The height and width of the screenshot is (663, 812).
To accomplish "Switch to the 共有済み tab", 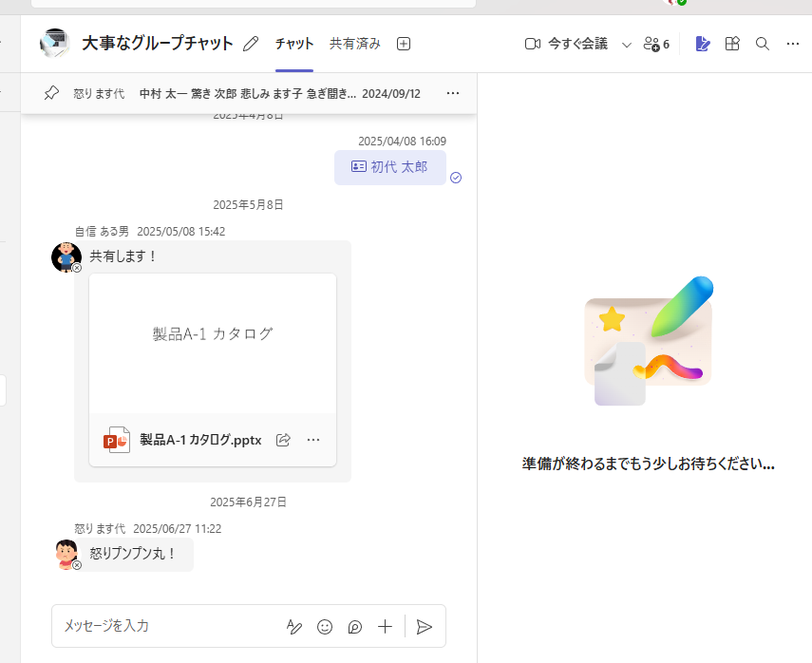I will (355, 44).
